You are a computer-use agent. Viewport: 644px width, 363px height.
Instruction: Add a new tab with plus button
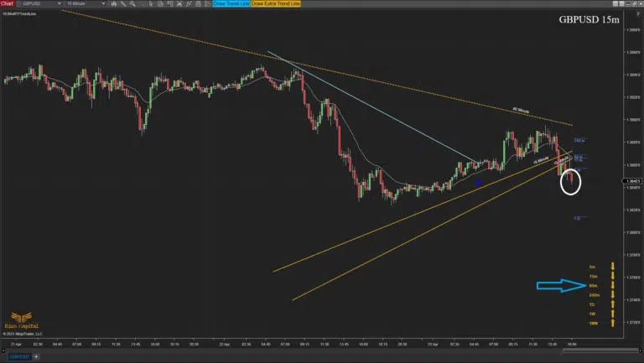[x=37, y=357]
